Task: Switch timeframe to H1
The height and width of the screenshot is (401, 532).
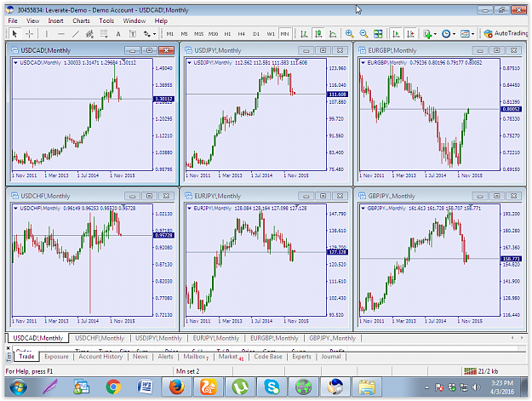Action: pos(227,34)
